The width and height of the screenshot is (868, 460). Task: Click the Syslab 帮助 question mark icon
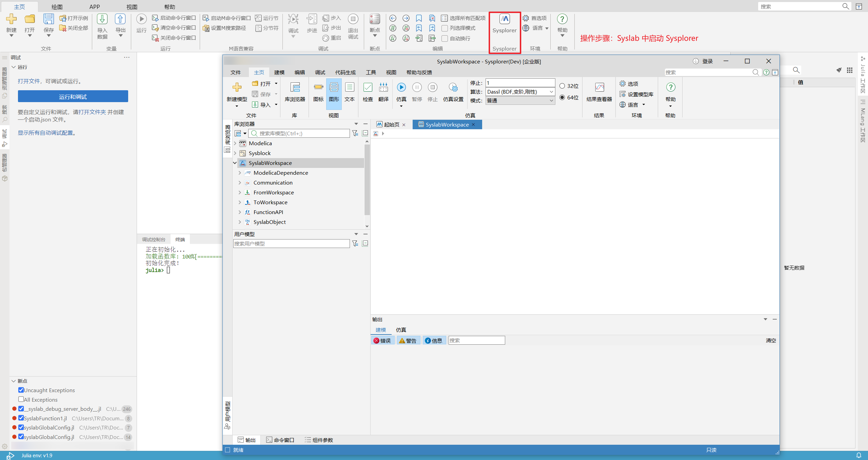(562, 19)
